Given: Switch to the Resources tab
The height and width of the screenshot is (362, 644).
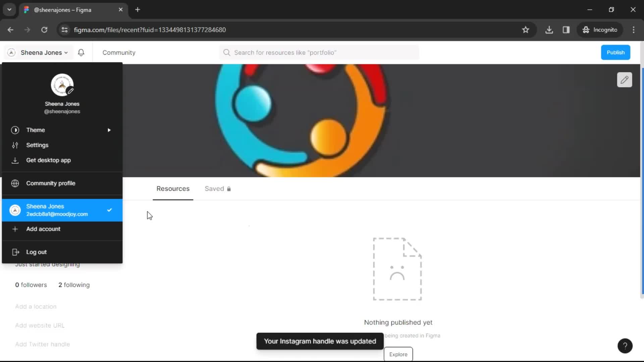Looking at the screenshot, I should click(x=173, y=189).
